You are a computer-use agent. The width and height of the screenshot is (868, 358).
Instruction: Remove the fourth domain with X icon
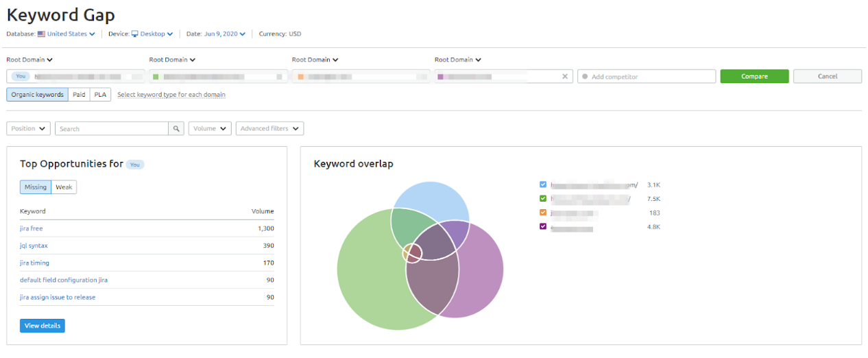(x=565, y=77)
